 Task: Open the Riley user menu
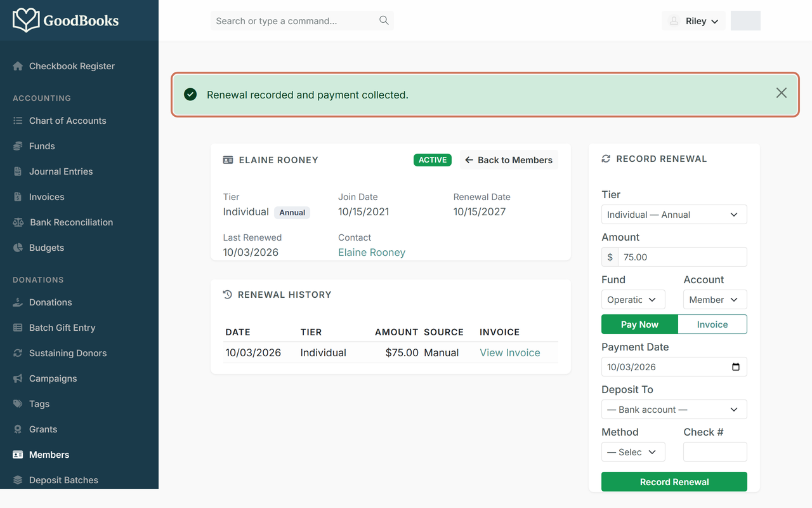[x=693, y=21]
